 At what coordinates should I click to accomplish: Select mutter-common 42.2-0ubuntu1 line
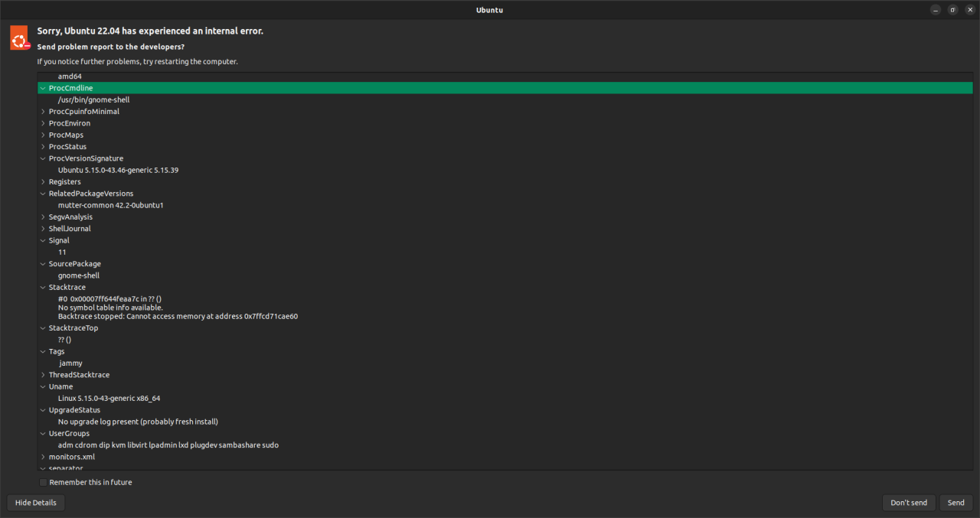click(x=111, y=205)
